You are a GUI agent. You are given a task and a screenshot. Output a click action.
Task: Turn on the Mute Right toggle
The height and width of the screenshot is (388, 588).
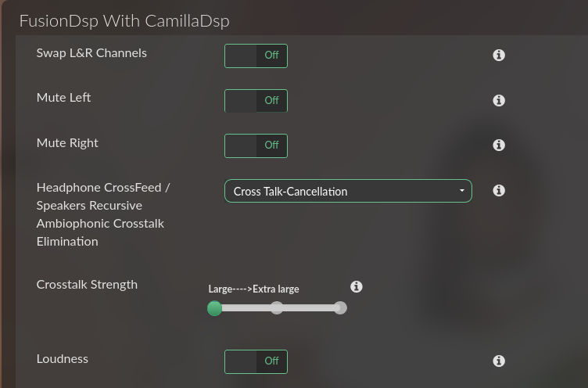pyautogui.click(x=256, y=145)
